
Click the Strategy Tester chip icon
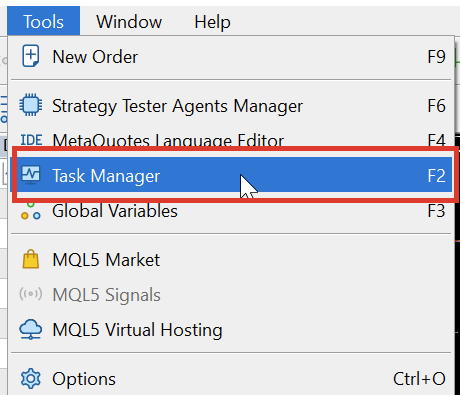pos(31,105)
